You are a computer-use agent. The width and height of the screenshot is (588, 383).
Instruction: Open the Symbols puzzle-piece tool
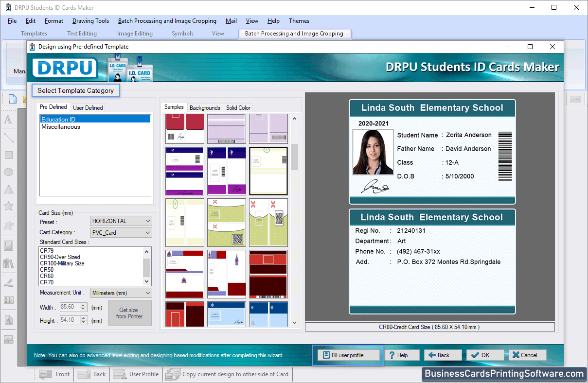coord(8,226)
